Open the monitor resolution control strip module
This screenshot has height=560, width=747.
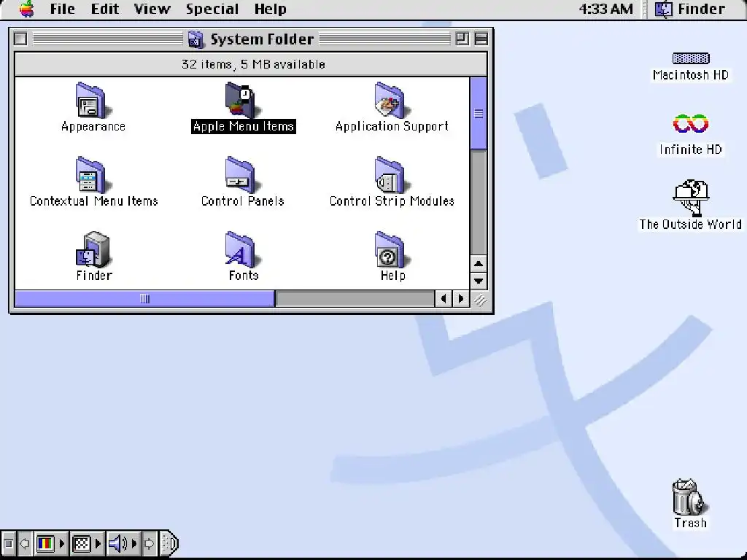tap(87, 543)
